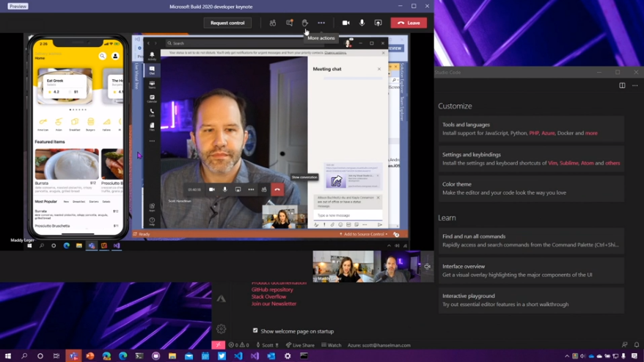644x362 pixels.
Task: Choose the Burgers category in phone app
Action: (90, 124)
